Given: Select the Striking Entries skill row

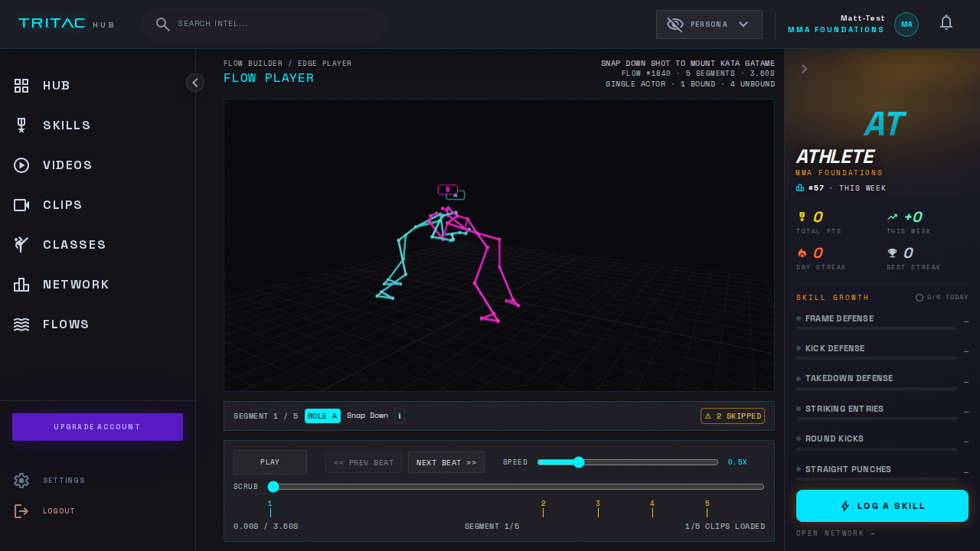Looking at the screenshot, I should click(882, 412).
